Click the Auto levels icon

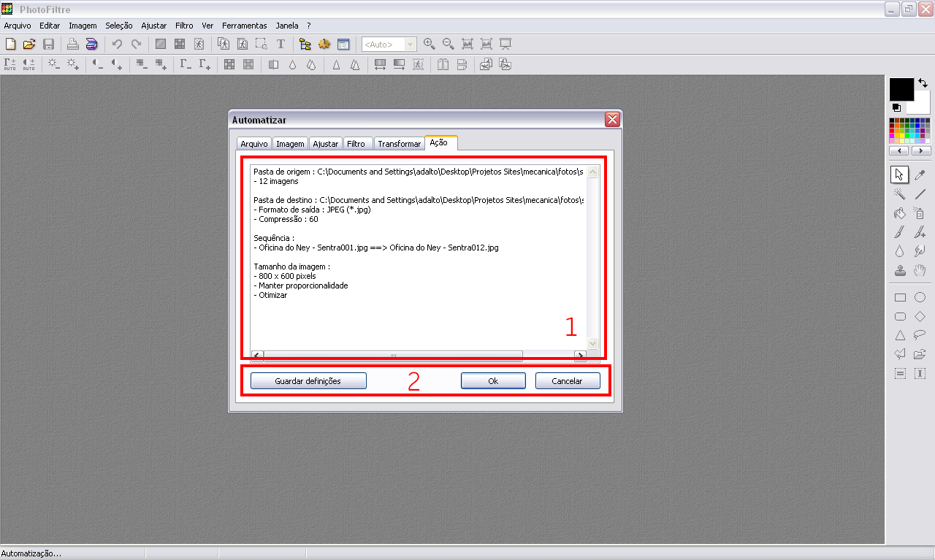10,64
